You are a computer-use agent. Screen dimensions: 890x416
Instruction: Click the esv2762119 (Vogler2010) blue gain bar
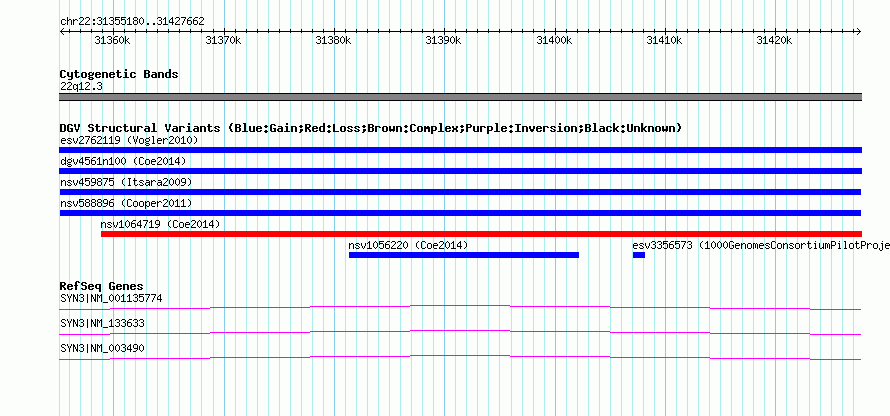point(460,150)
